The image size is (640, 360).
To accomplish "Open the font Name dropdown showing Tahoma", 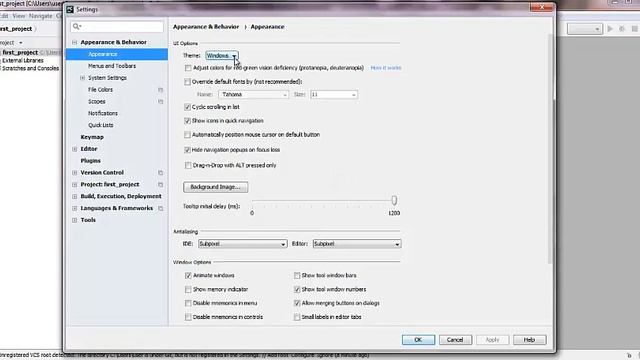I will click(253, 95).
